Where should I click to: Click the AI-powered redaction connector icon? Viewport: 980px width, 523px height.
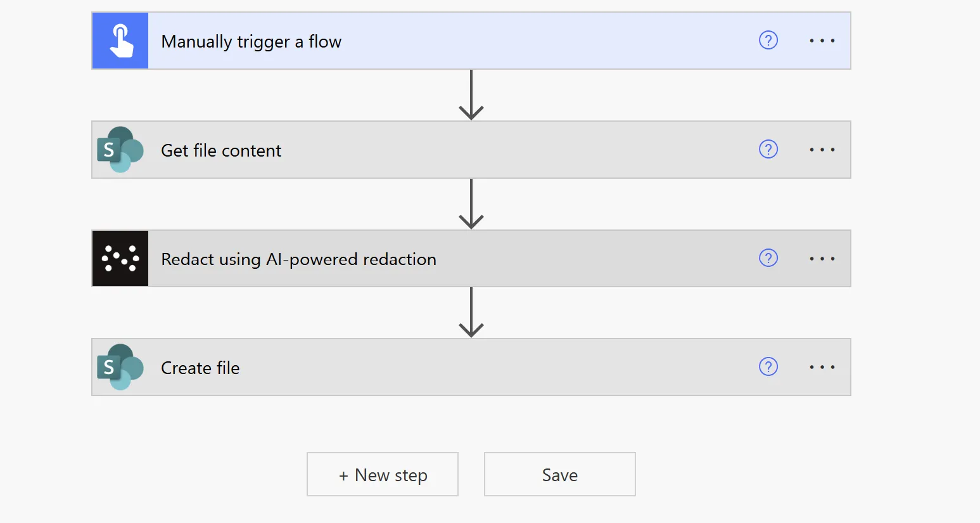[x=120, y=258]
